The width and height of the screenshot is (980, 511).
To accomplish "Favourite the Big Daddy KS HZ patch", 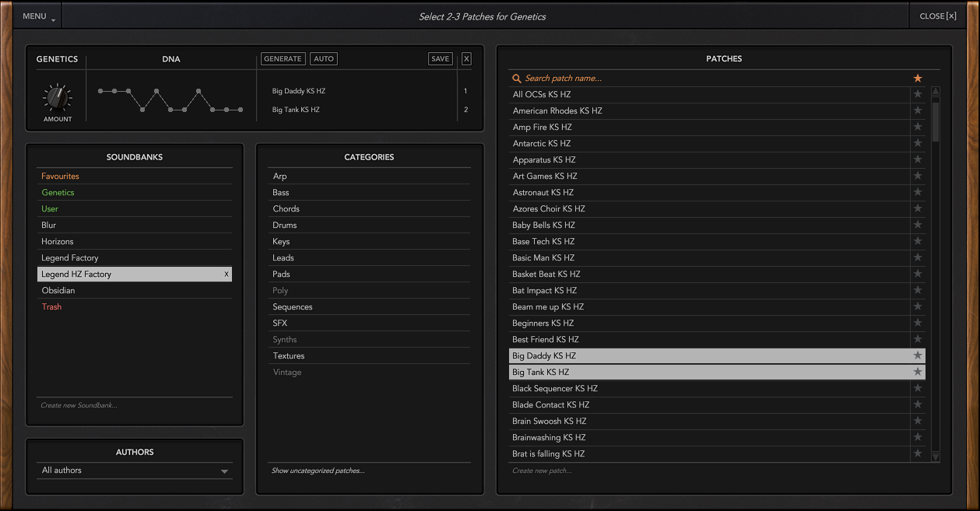I will [918, 355].
